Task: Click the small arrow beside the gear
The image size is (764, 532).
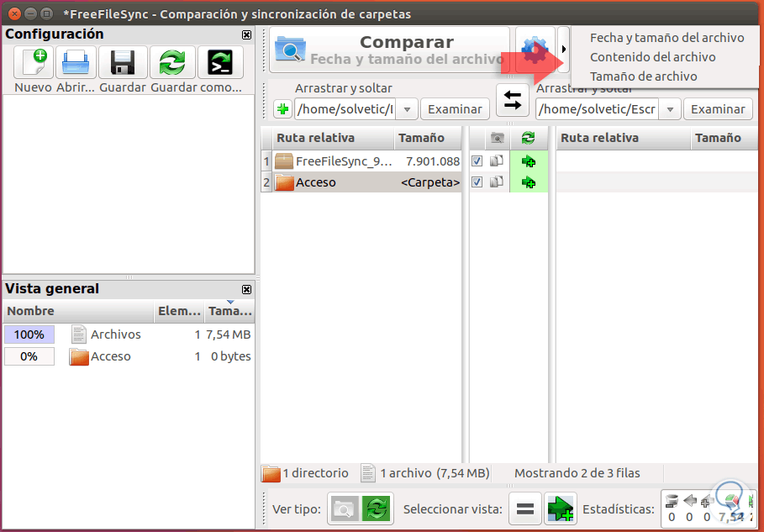Action: 563,50
